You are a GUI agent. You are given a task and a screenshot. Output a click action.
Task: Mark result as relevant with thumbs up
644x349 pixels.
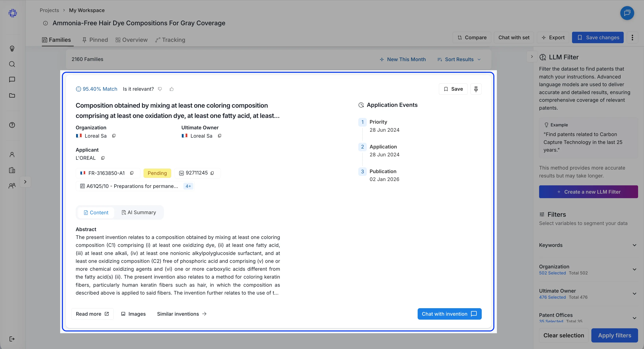click(x=172, y=89)
